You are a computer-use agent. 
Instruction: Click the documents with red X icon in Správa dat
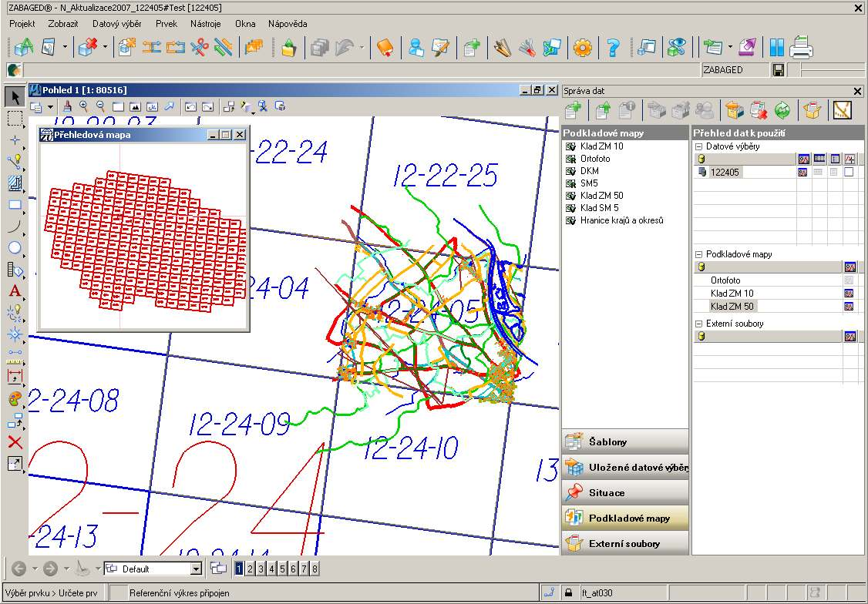[x=758, y=111]
